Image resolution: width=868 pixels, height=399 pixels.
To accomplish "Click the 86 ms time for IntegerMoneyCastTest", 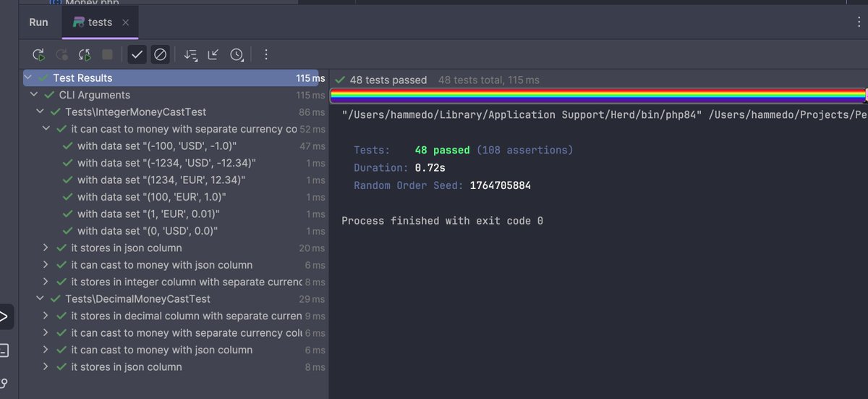I will pos(312,112).
